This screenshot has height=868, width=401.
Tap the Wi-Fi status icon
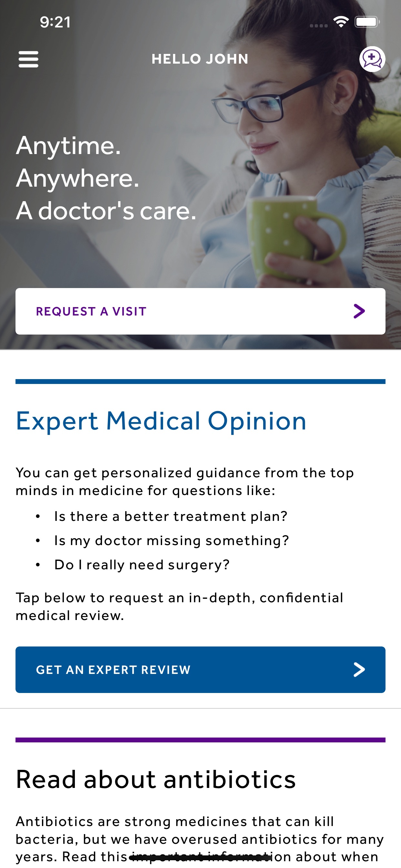pyautogui.click(x=341, y=22)
